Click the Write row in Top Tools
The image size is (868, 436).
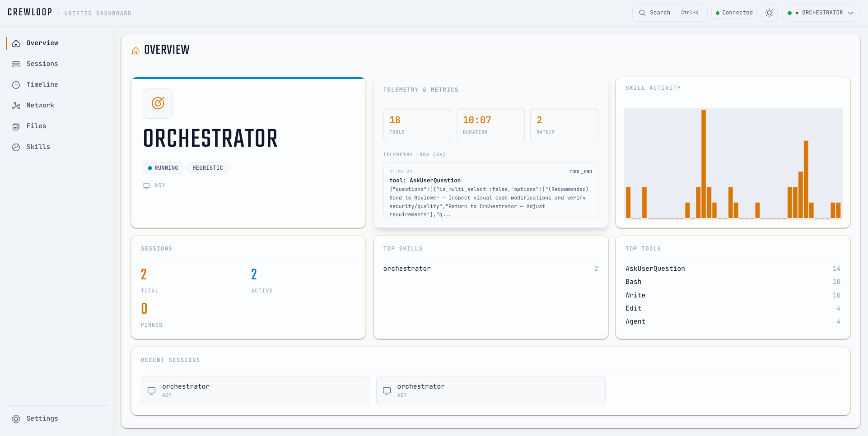click(x=733, y=295)
